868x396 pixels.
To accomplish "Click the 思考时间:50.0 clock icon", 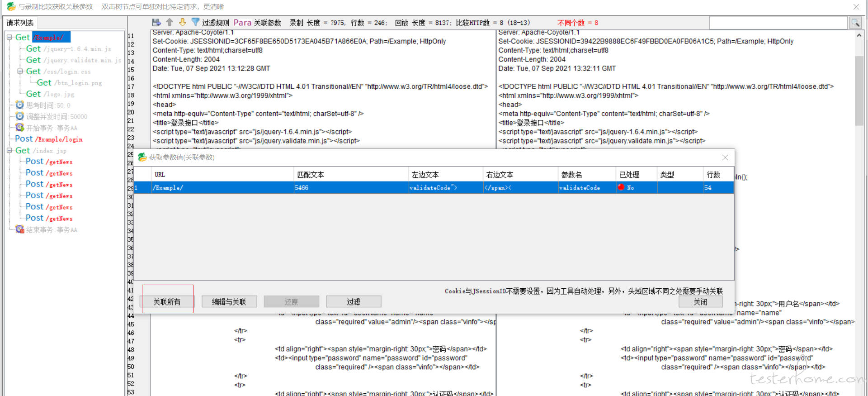I will click(20, 105).
